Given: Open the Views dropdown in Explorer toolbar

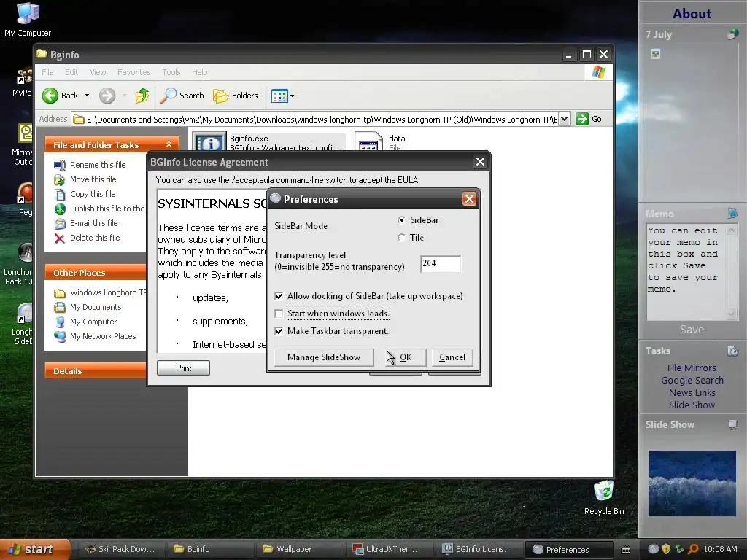Looking at the screenshot, I should [x=282, y=96].
